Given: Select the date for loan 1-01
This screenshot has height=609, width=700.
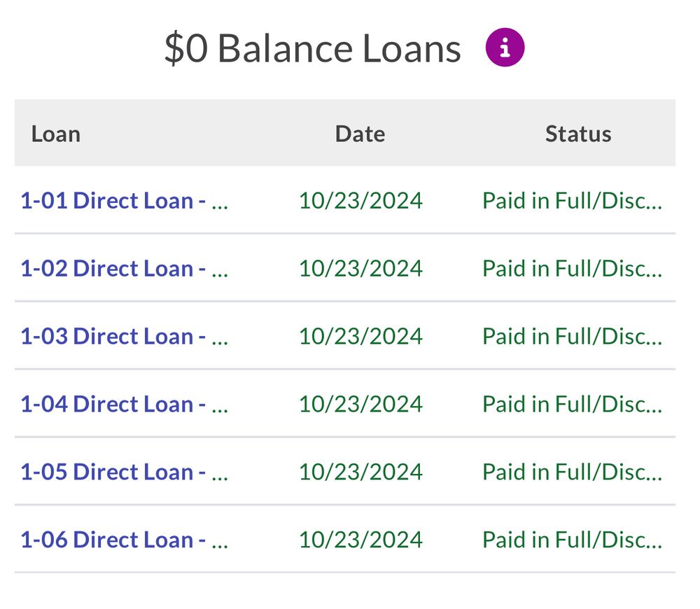Looking at the screenshot, I should 360,200.
